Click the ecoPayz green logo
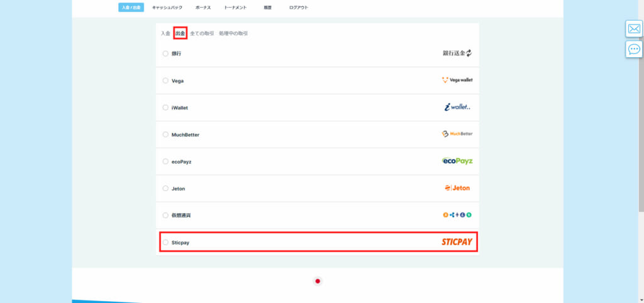Screen dimensions: 644x303 [x=457, y=161]
